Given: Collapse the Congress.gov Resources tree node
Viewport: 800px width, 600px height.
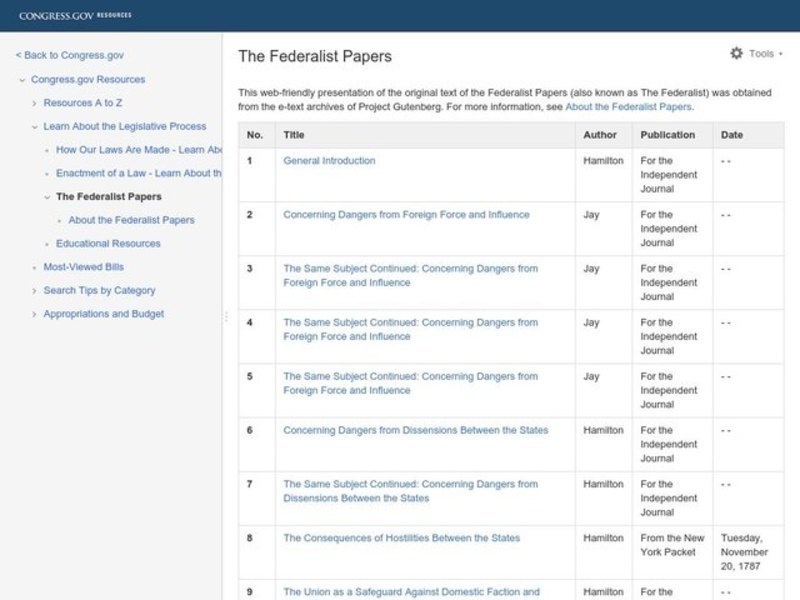Looking at the screenshot, I should coord(22,80).
